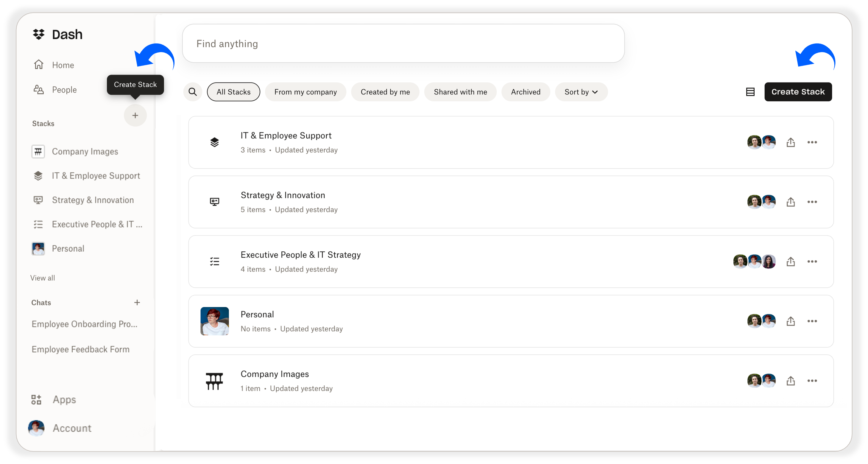
Task: Open the Apps section
Action: [x=63, y=400]
